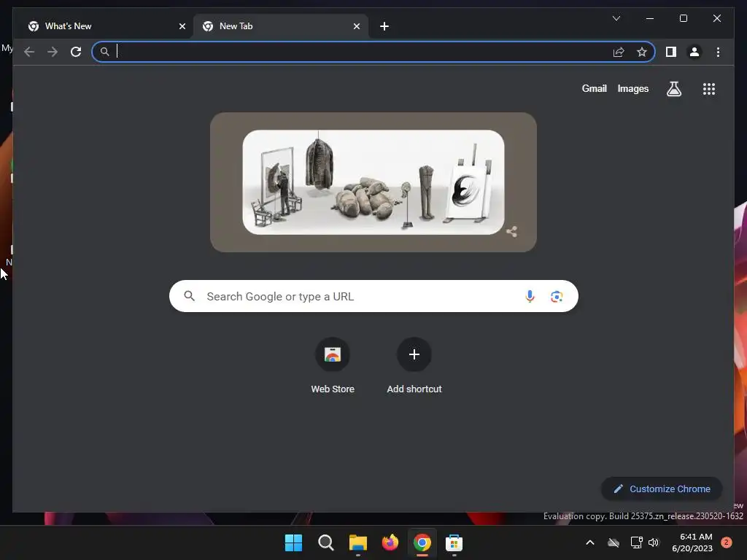Close the What's New tab
The image size is (747, 560).
click(x=182, y=26)
